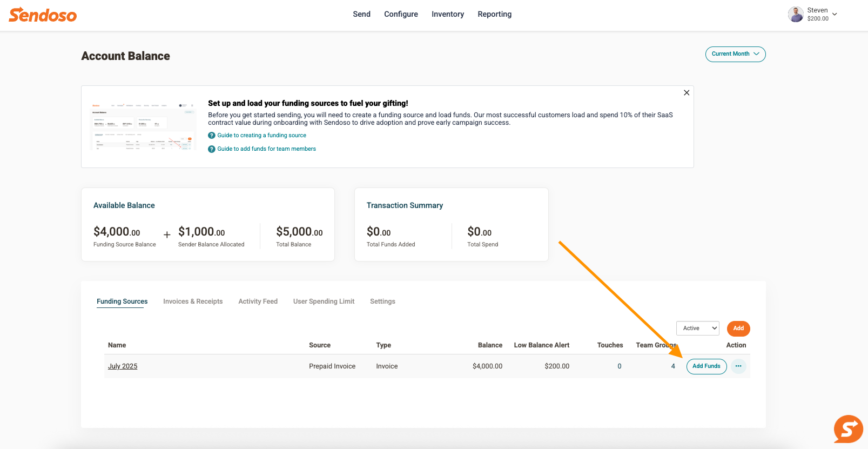Click Add Funds for July 2025
The height and width of the screenshot is (449, 868).
[706, 366]
